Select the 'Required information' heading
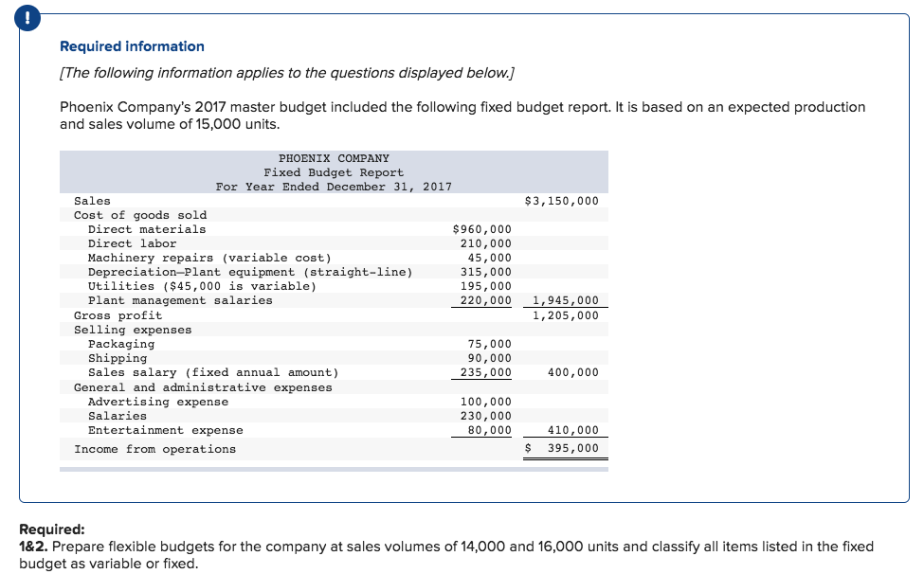The image size is (924, 574). click(132, 46)
